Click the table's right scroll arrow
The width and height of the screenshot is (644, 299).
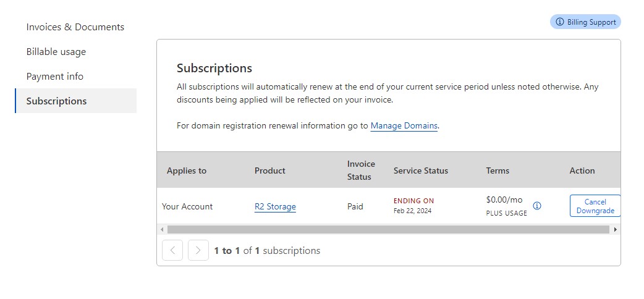(616, 229)
